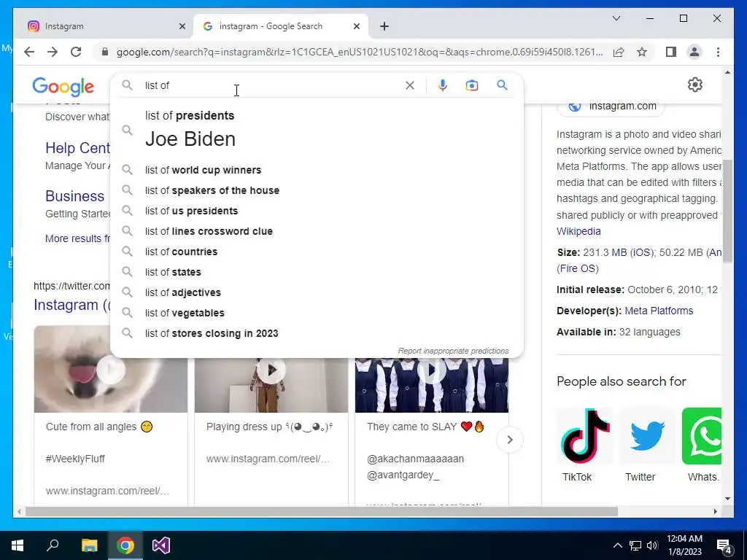The image size is (747, 560).
Task: Start voice search with the microphone
Action: click(443, 85)
